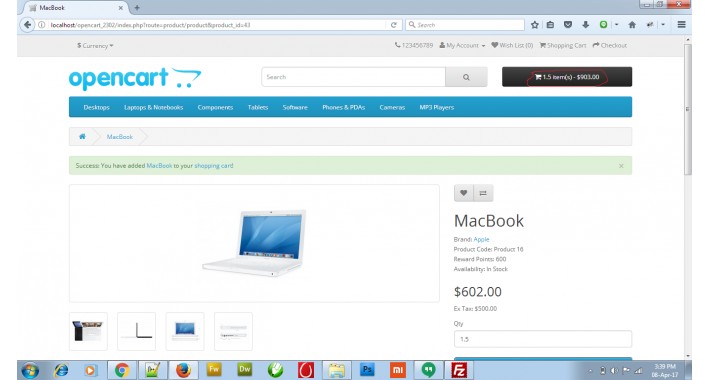Open the Pocket icon in toolbar

tap(568, 25)
